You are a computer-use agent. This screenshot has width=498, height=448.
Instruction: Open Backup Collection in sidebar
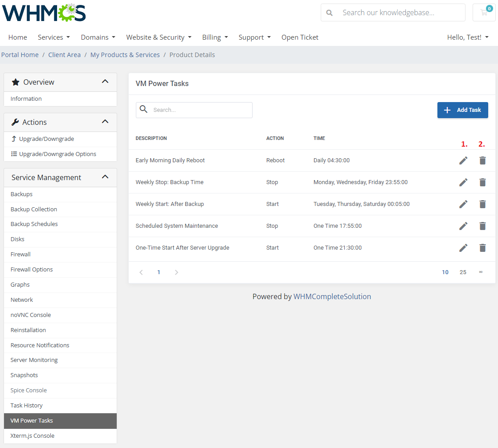60,210
